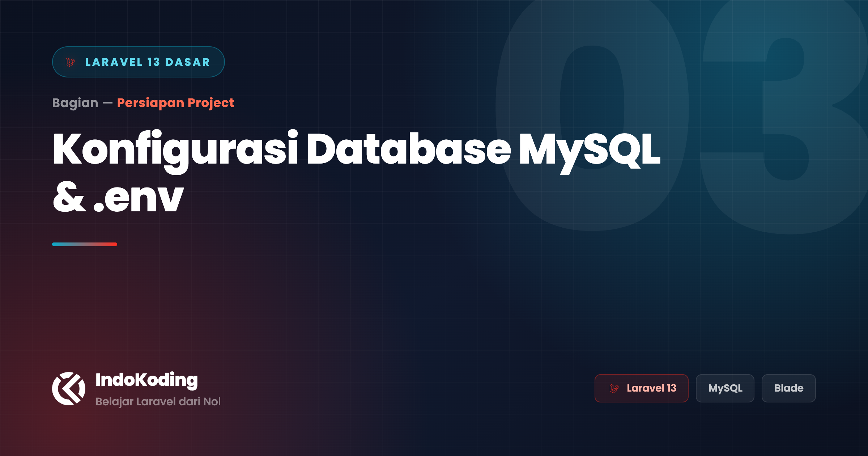The width and height of the screenshot is (868, 456).
Task: Click the Laravel 13 tag
Action: point(642,388)
